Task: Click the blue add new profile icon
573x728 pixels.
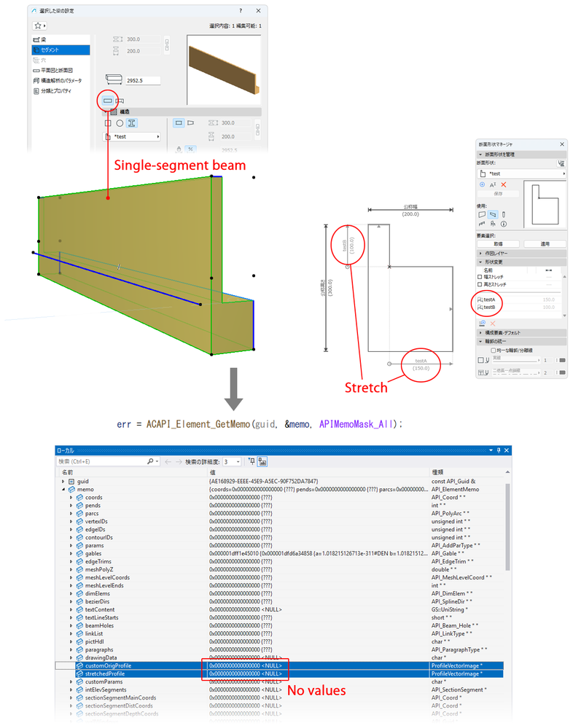Action: 482,185
